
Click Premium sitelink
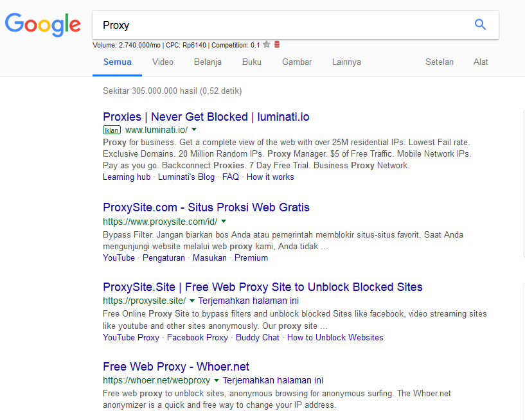point(251,258)
